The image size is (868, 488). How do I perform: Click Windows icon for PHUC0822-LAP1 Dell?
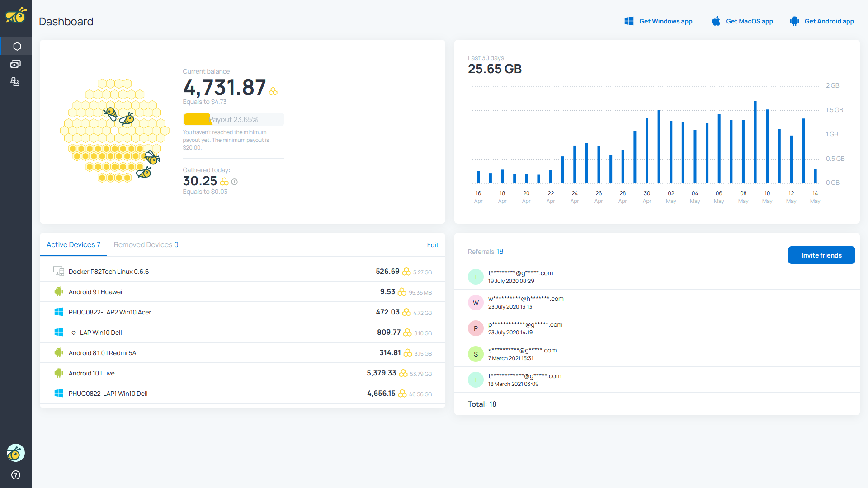click(x=59, y=393)
